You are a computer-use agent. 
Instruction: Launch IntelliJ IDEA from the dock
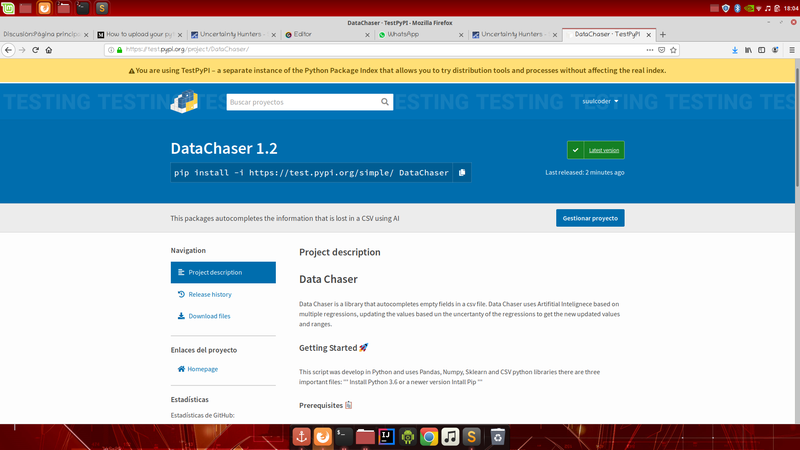pyautogui.click(x=384, y=437)
